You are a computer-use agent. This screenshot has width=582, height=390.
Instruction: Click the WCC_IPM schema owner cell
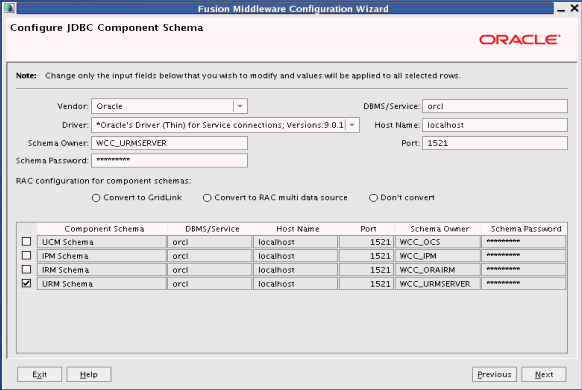point(438,256)
